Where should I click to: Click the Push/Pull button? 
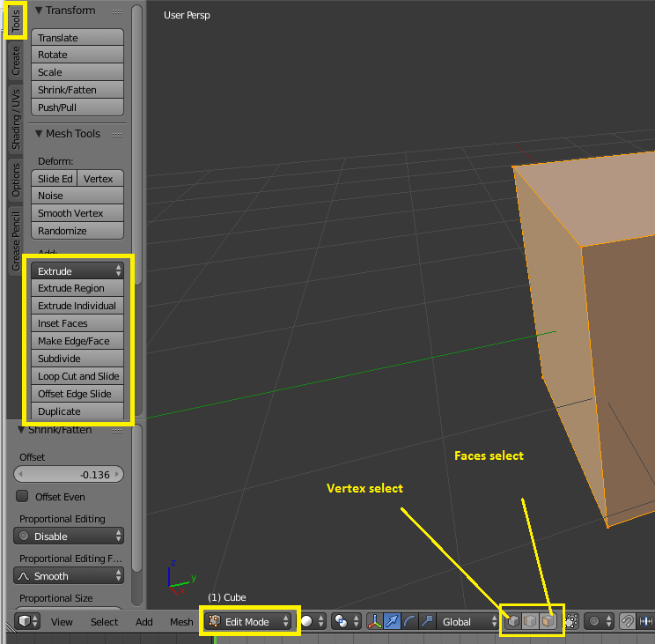pos(77,107)
